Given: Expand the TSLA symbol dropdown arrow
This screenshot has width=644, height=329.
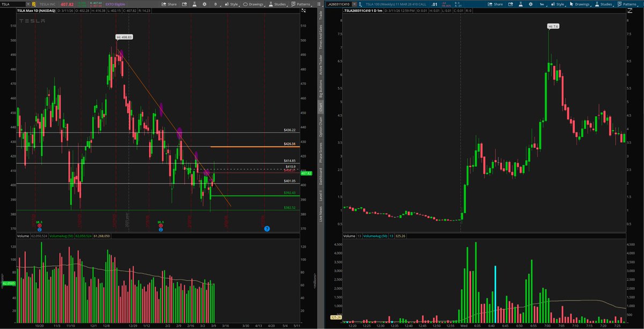Looking at the screenshot, I should pos(28,4).
